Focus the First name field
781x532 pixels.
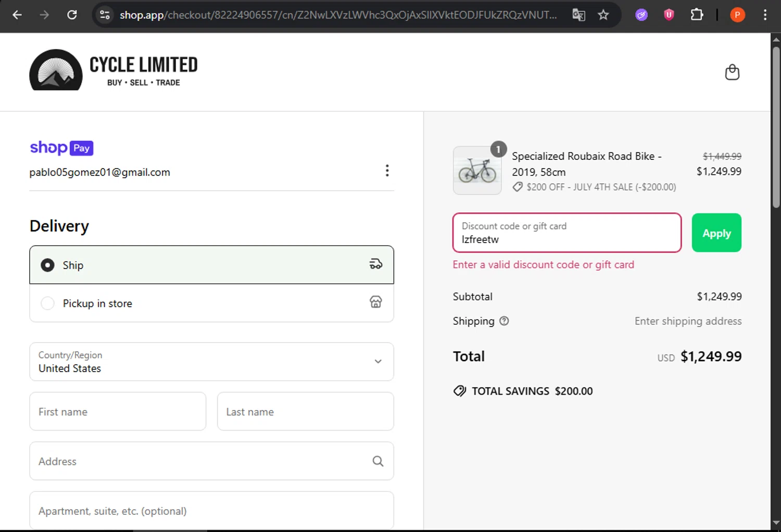(118, 411)
